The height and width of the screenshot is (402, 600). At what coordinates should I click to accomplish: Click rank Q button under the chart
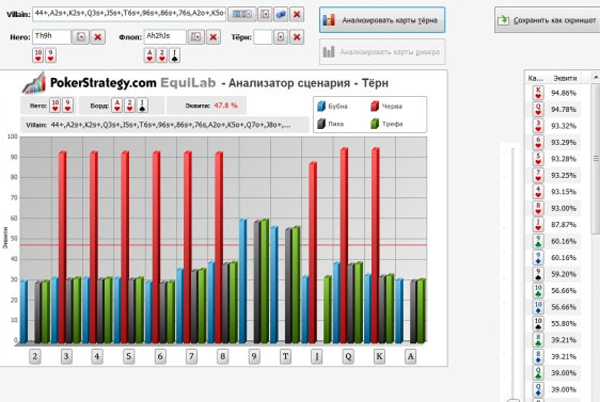coord(348,356)
